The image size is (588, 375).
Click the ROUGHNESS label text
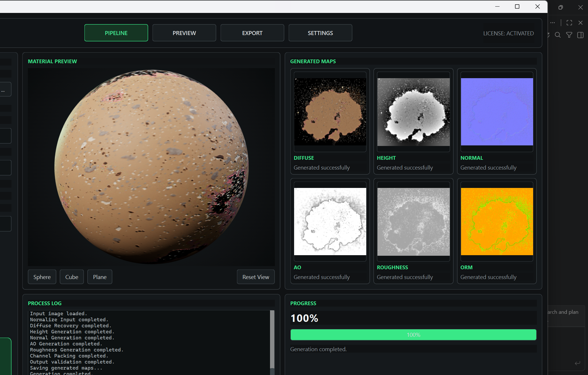(392, 267)
